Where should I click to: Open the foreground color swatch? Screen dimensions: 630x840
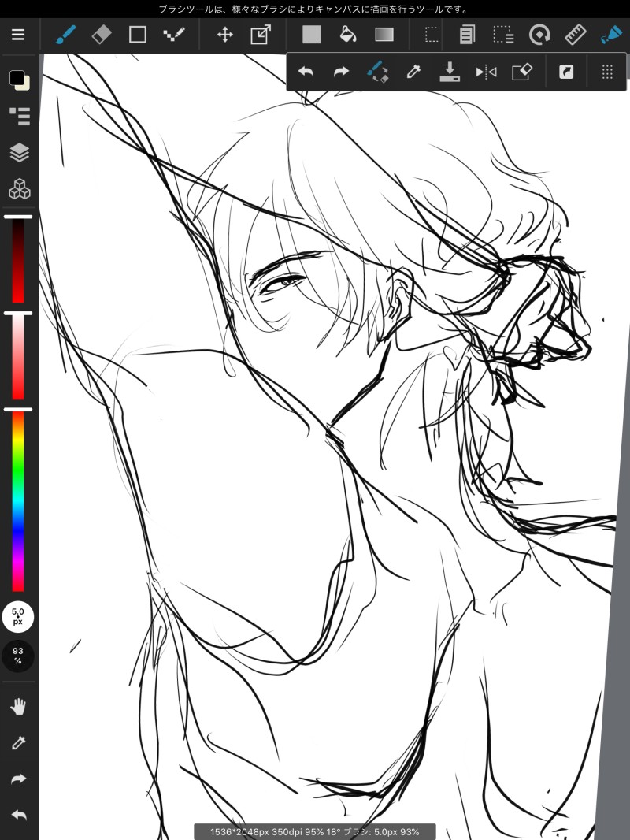click(x=17, y=78)
